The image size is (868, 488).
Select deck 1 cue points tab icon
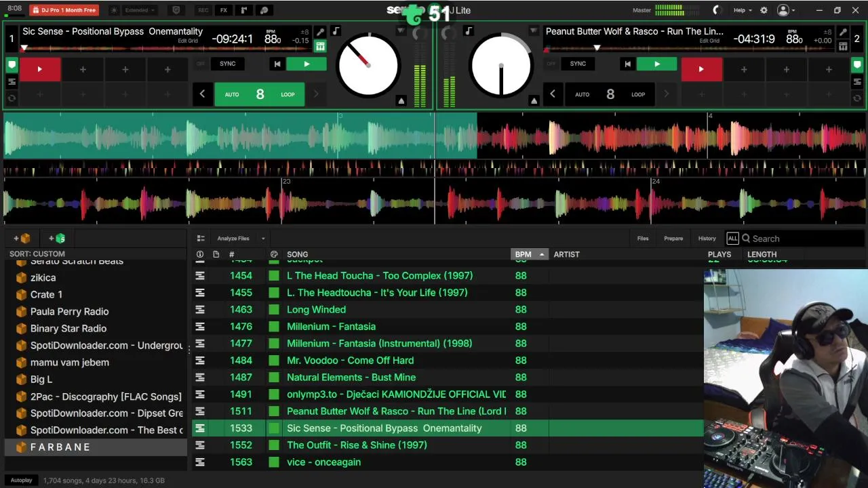tap(12, 65)
